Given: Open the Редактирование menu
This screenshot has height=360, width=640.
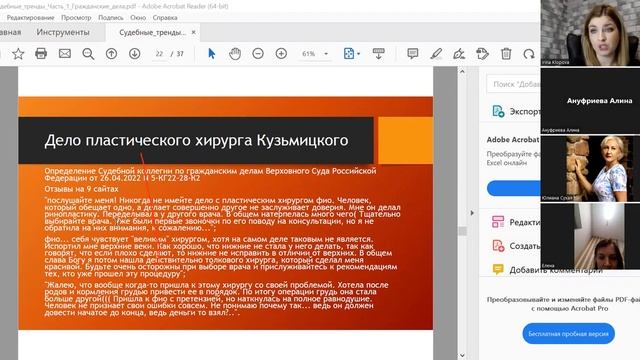Looking at the screenshot, I should click(x=30, y=18).
